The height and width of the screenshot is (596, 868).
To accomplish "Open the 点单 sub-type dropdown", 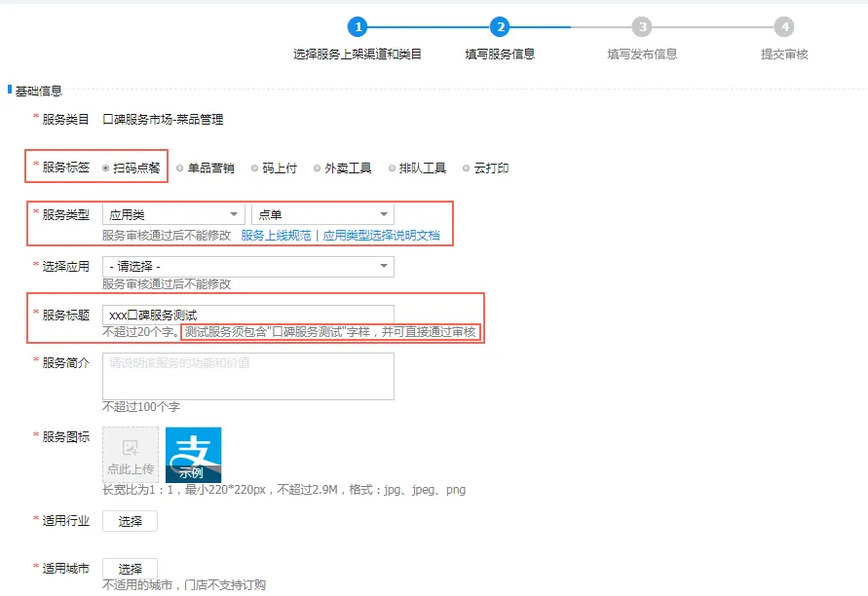I will click(x=322, y=214).
